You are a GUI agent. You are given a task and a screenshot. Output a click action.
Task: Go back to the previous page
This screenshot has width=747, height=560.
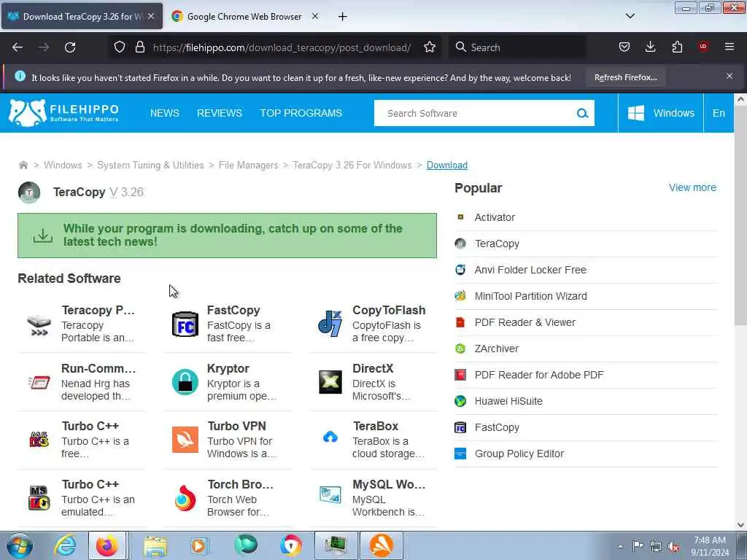(x=18, y=47)
